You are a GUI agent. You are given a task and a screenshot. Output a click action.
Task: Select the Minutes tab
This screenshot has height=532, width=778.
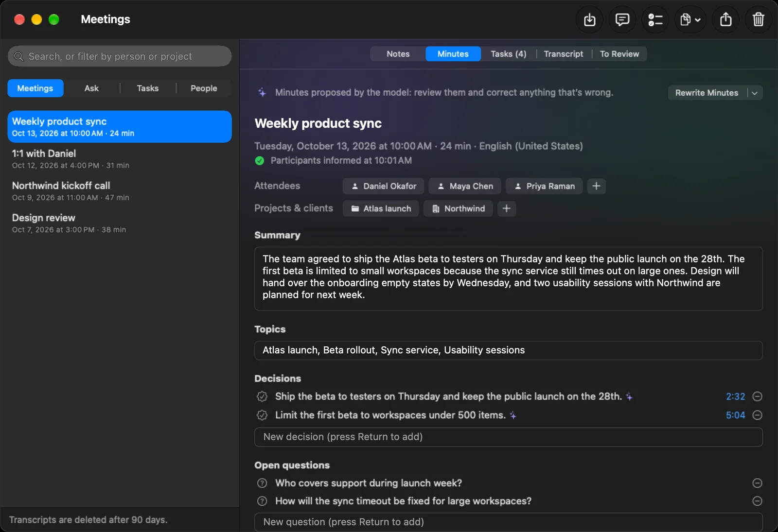coord(453,54)
